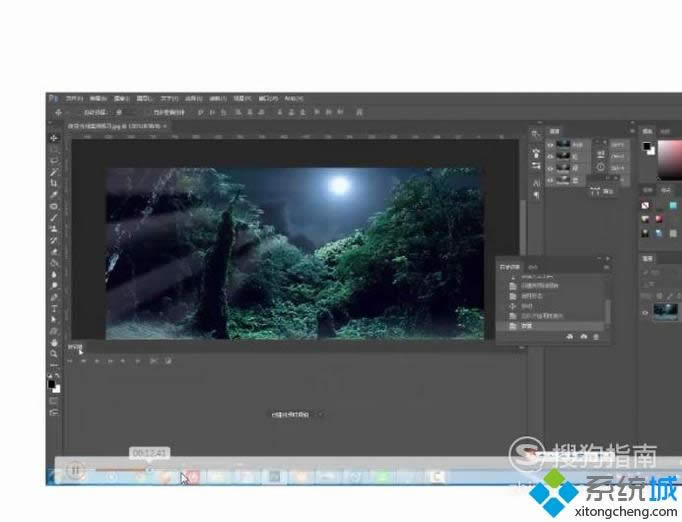The height and width of the screenshot is (522, 682).
Task: Hide the second layer in floating layers panel
Action: pyautogui.click(x=551, y=156)
